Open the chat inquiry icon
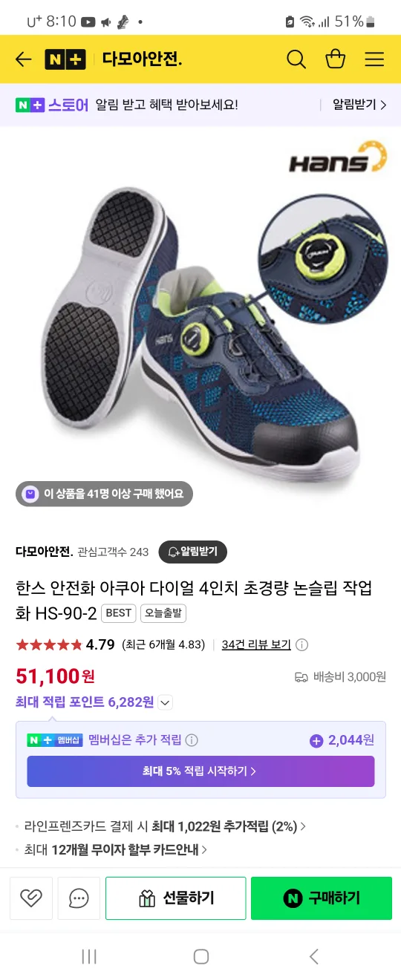 tap(79, 898)
